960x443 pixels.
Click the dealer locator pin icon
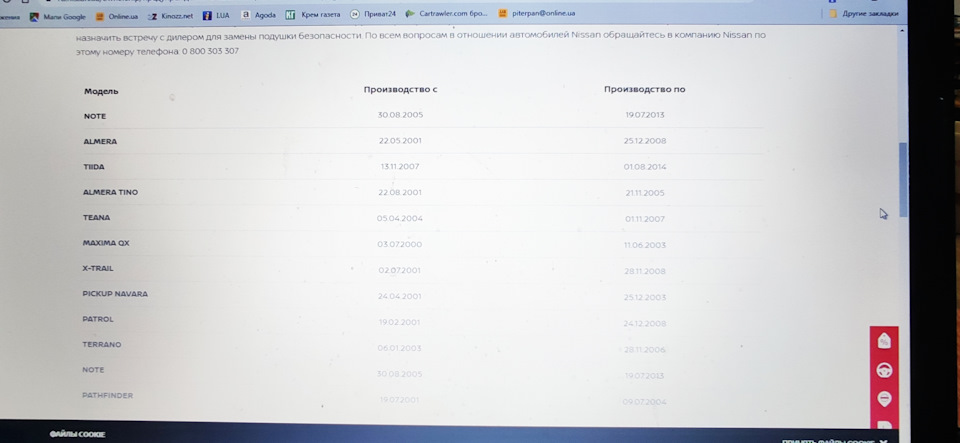click(x=884, y=398)
